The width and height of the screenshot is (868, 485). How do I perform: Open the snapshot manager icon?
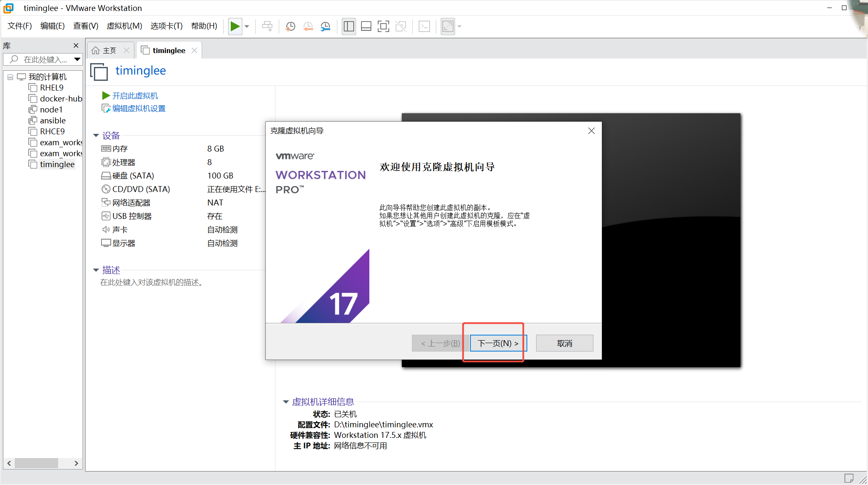[326, 27]
